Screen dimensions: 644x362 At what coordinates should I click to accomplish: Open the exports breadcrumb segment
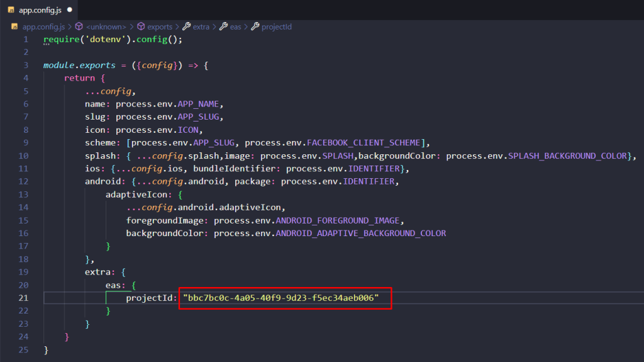(x=160, y=26)
